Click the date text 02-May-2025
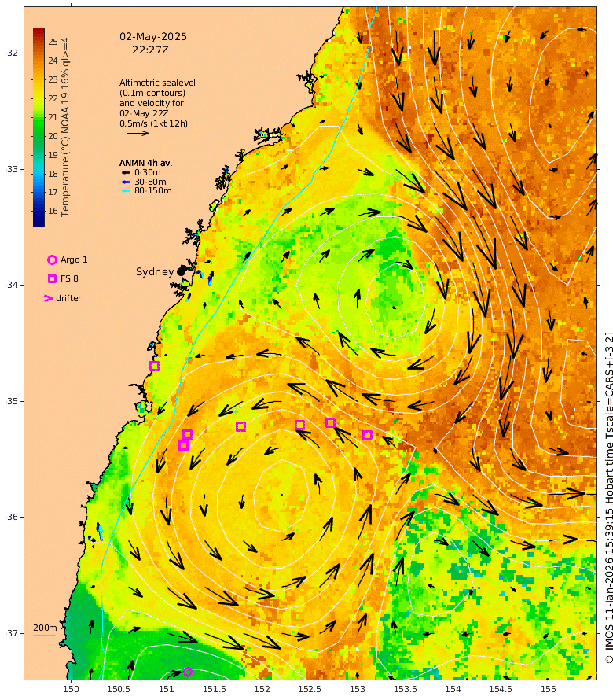613x700 pixels. [x=153, y=37]
